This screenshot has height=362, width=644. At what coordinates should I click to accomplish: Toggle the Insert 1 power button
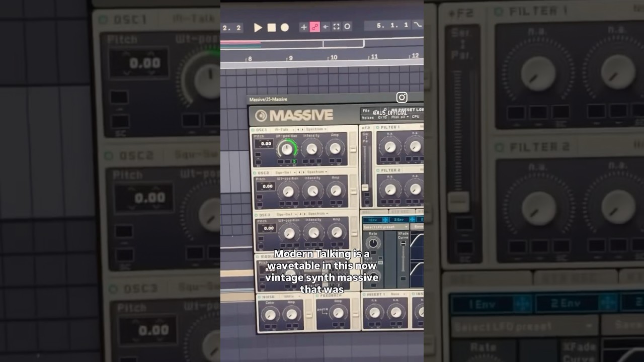(x=365, y=295)
